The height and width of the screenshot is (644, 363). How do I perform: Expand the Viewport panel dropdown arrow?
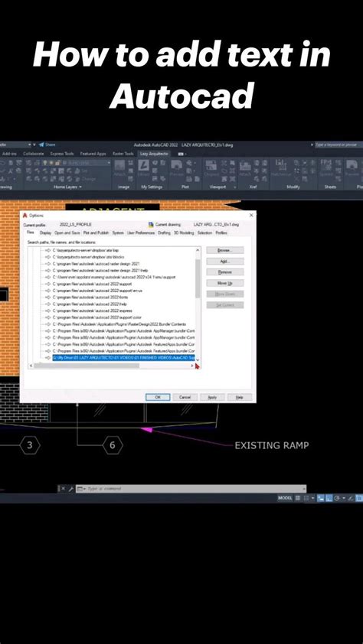coord(235,187)
